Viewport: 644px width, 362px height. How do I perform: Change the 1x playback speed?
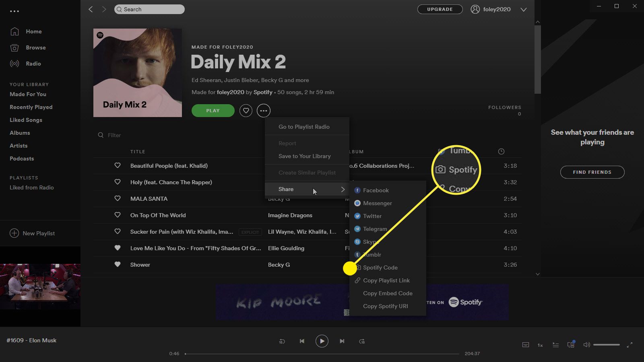pyautogui.click(x=540, y=345)
